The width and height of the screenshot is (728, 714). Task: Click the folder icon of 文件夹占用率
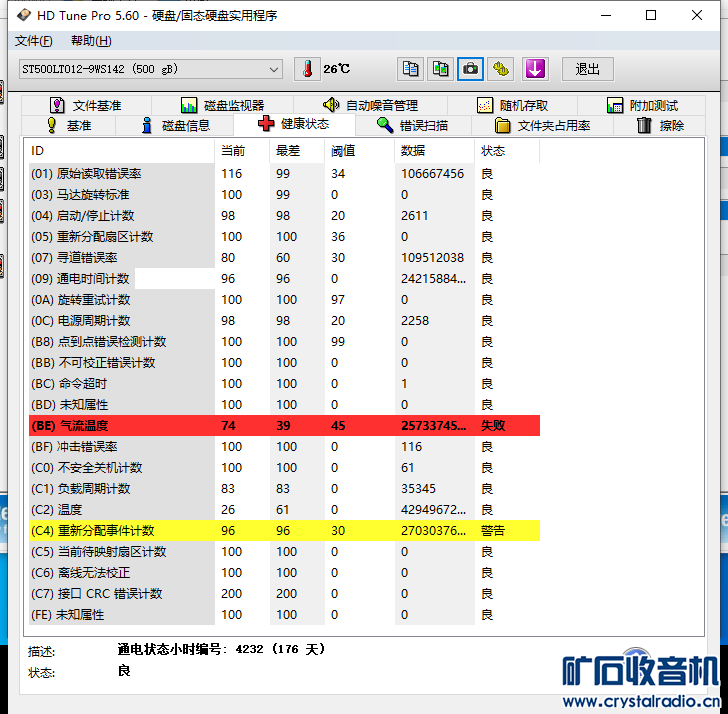tap(502, 125)
